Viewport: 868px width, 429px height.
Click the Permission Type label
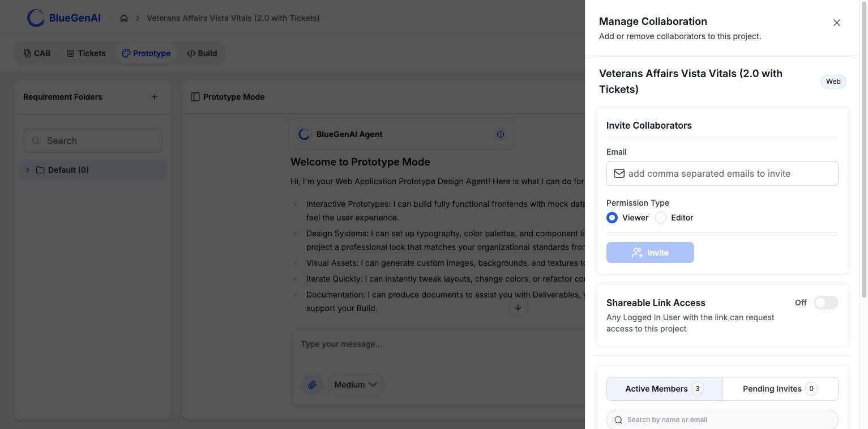[x=638, y=203]
